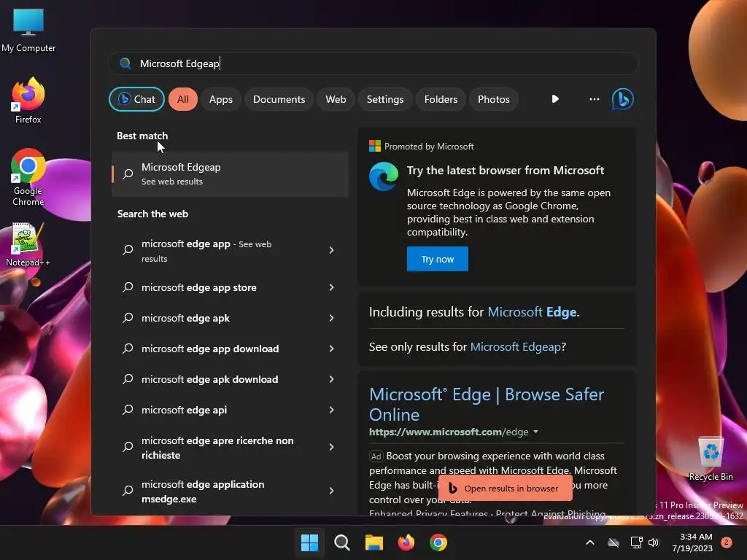Screen dimensions: 747x560
Task: Select the Web filter tab
Action: pyautogui.click(x=336, y=99)
